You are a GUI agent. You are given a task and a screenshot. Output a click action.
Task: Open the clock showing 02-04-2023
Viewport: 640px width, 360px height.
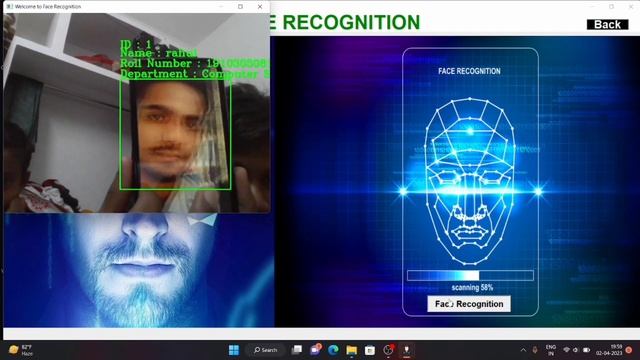[x=609, y=350]
